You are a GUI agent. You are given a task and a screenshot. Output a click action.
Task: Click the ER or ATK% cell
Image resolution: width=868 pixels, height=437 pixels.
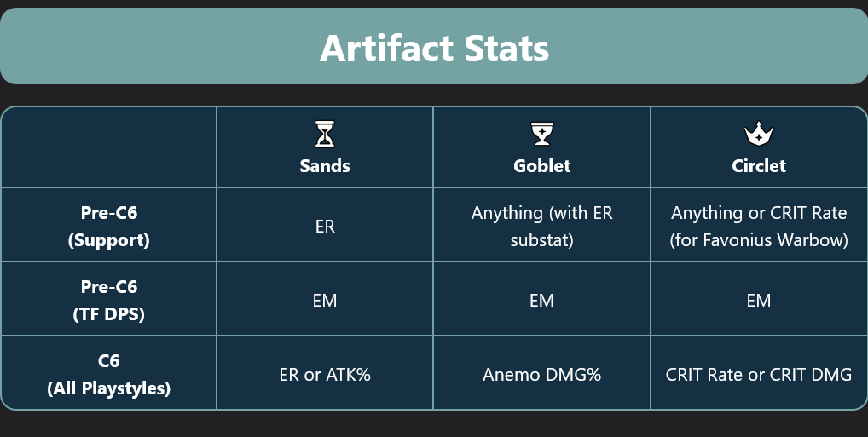[x=325, y=374]
